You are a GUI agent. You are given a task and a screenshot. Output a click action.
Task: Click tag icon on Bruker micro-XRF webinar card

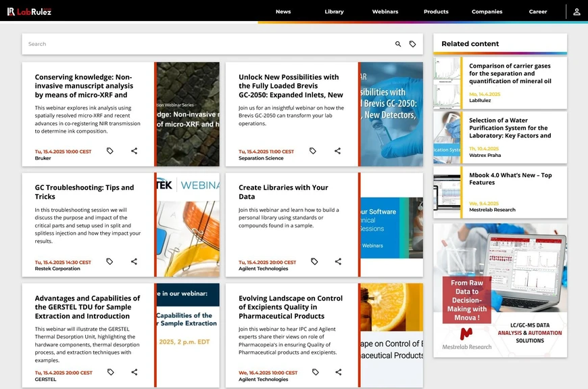110,151
